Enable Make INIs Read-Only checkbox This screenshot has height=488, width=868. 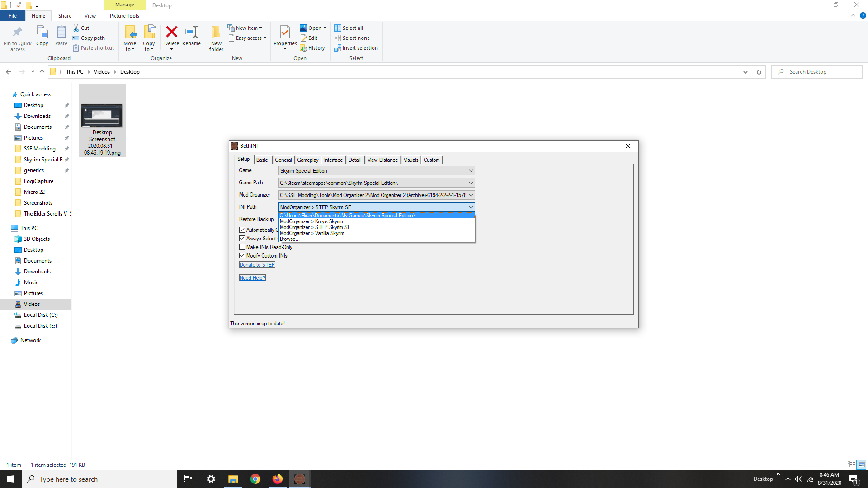click(x=242, y=247)
